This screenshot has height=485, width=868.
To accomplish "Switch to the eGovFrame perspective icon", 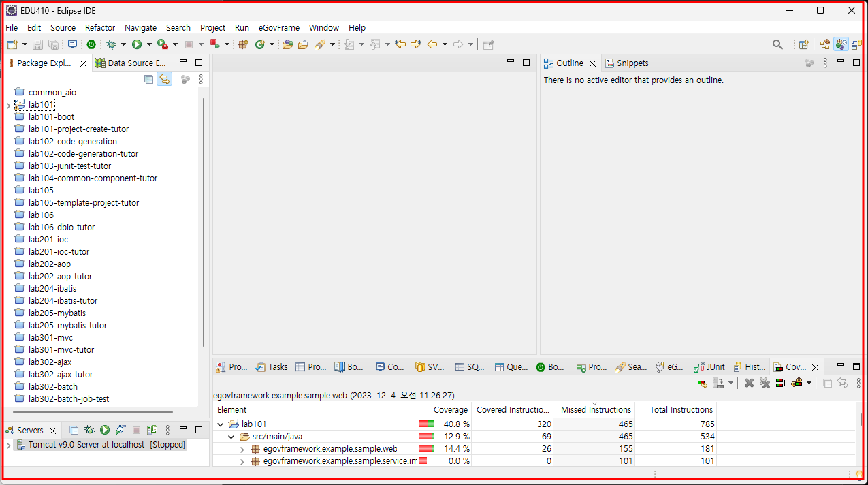I will pyautogui.click(x=841, y=44).
